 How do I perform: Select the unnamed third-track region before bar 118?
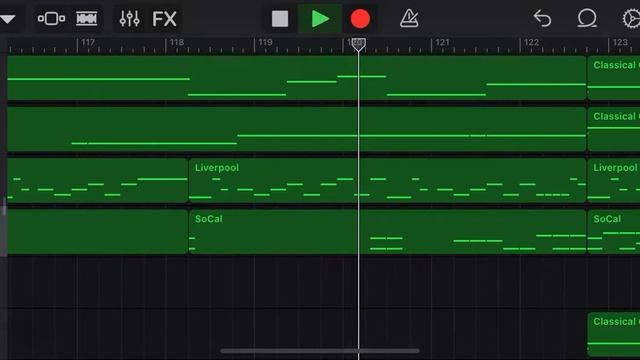(97, 180)
